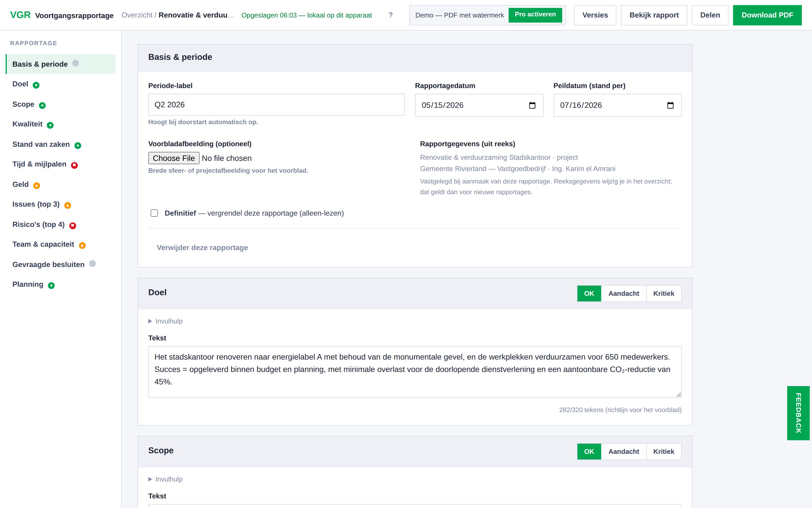The width and height of the screenshot is (812, 508).
Task: Click Verwijder deze rapportage link
Action: click(202, 248)
